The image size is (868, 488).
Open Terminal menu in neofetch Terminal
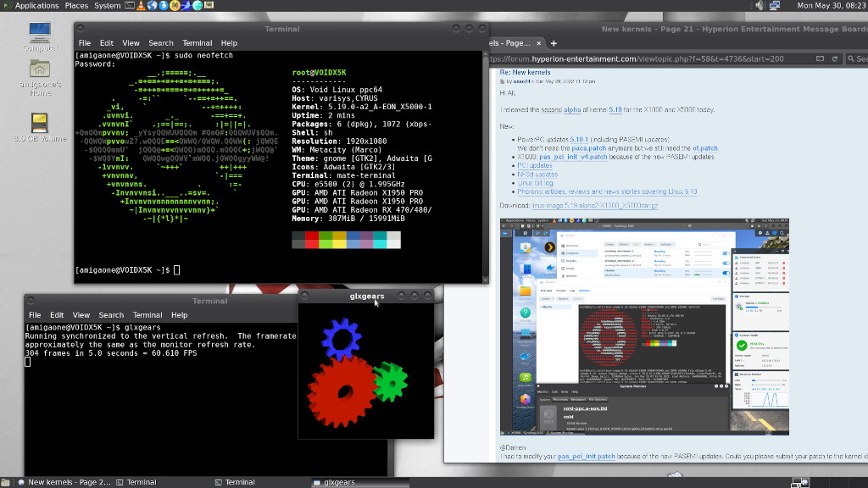pyautogui.click(x=197, y=43)
